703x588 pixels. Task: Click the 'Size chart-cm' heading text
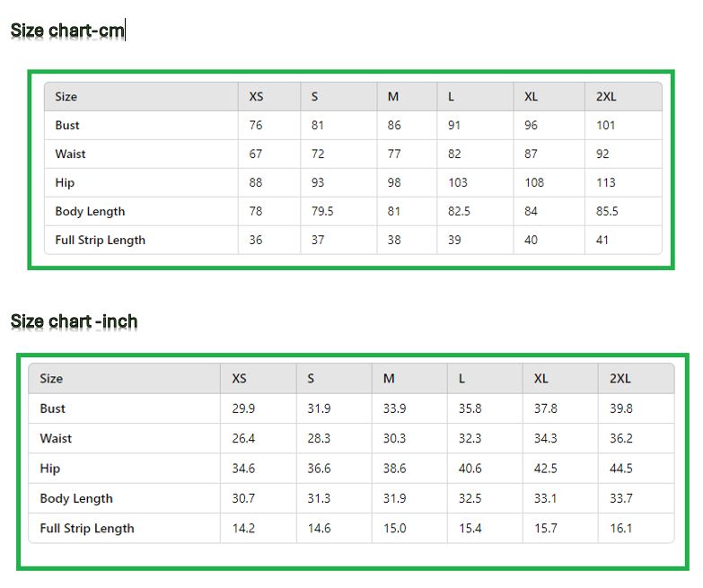tap(67, 31)
